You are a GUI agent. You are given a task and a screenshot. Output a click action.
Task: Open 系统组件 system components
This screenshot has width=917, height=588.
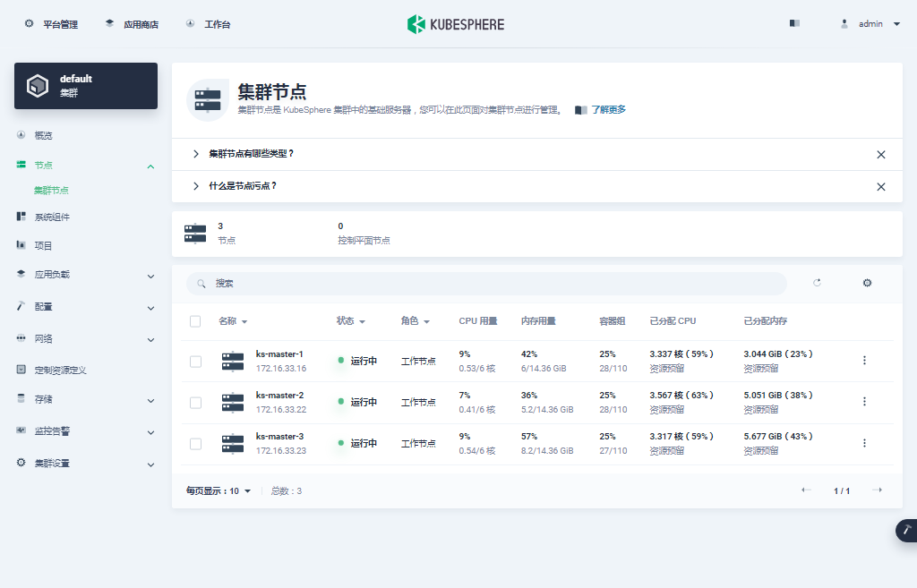(x=52, y=217)
